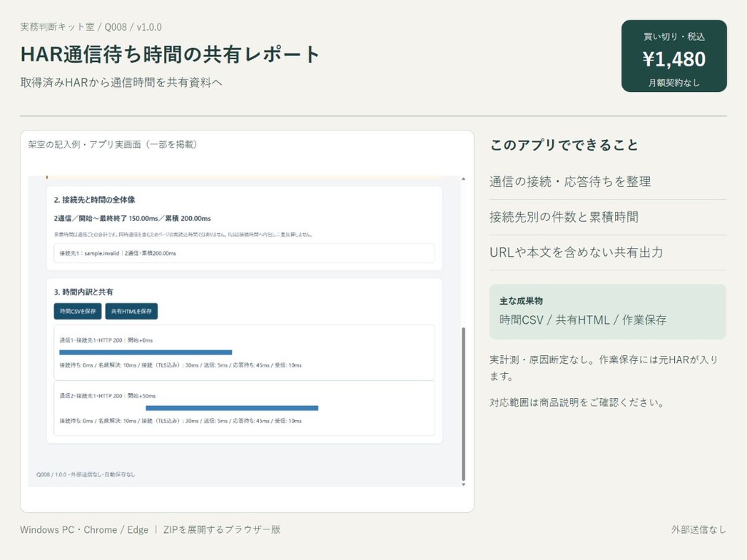Click the breadcrumb 実務判断キット室 / Q008 / v1.0.0
747x560 pixels.
coord(91,27)
